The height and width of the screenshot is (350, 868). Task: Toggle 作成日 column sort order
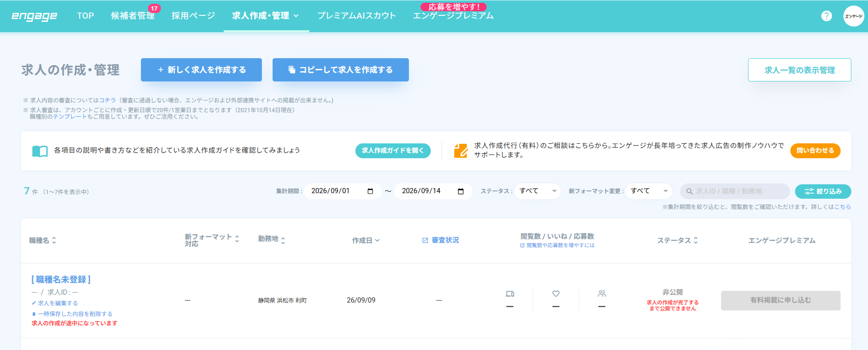point(366,240)
